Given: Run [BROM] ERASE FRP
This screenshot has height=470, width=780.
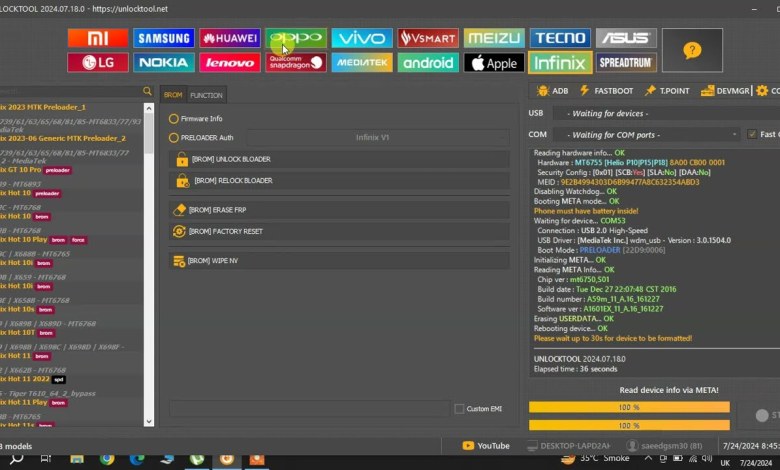Looking at the screenshot, I should (339, 210).
